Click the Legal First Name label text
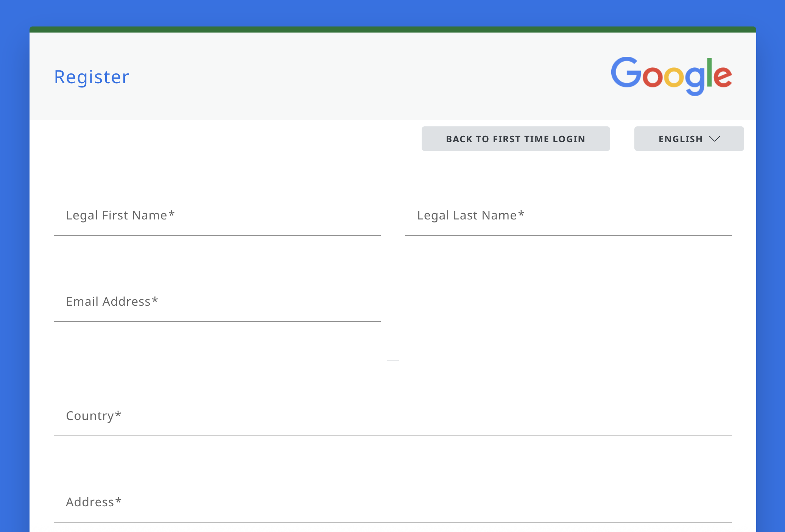785x532 pixels. coord(120,215)
